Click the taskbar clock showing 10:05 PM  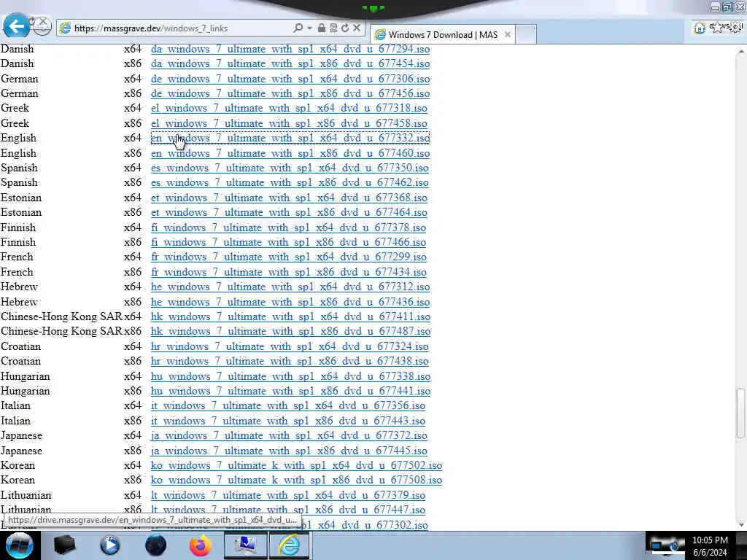pyautogui.click(x=710, y=545)
